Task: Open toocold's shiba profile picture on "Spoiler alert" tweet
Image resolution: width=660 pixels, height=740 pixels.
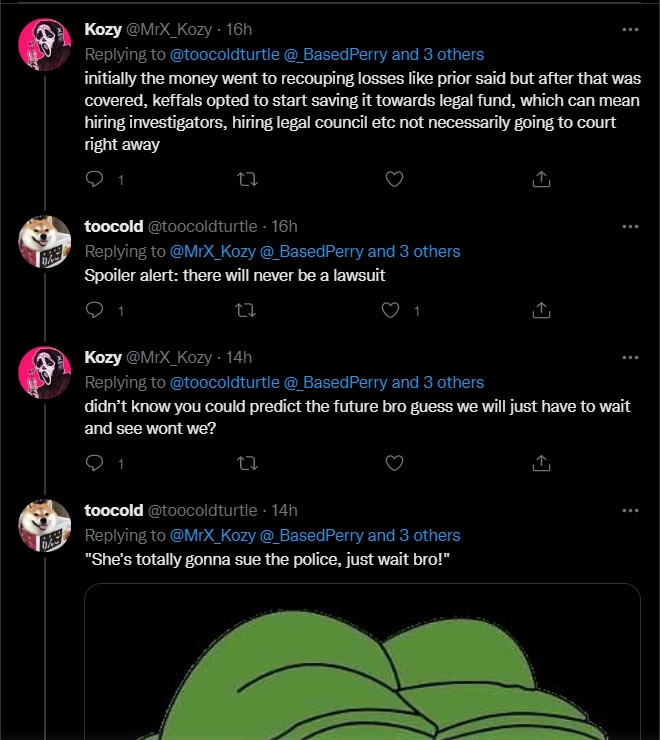Action: [x=45, y=241]
